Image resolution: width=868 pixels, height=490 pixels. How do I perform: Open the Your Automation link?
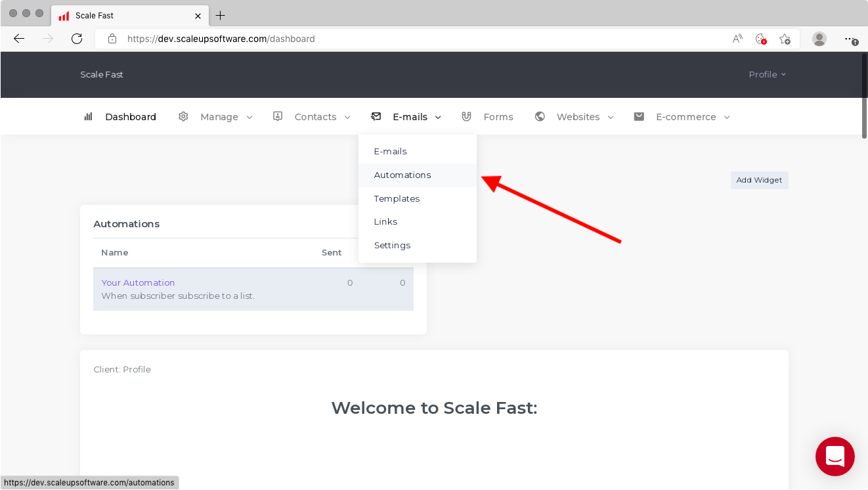[138, 283]
